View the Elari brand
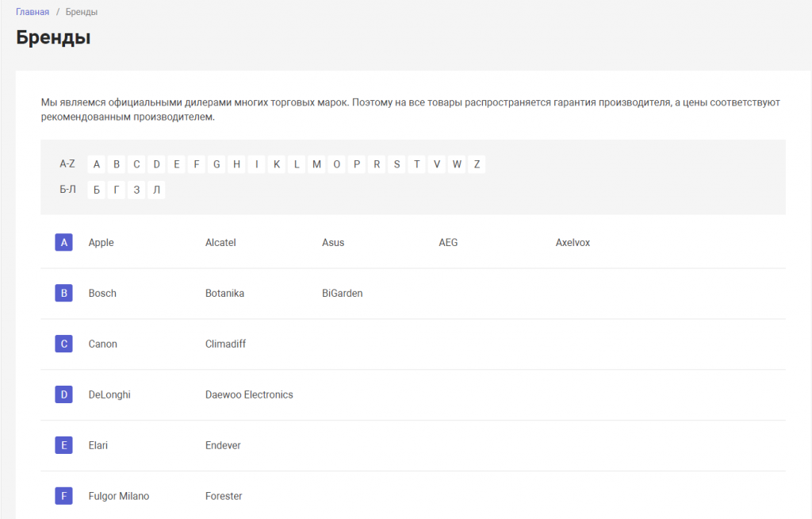The width and height of the screenshot is (812, 519). pyautogui.click(x=98, y=445)
